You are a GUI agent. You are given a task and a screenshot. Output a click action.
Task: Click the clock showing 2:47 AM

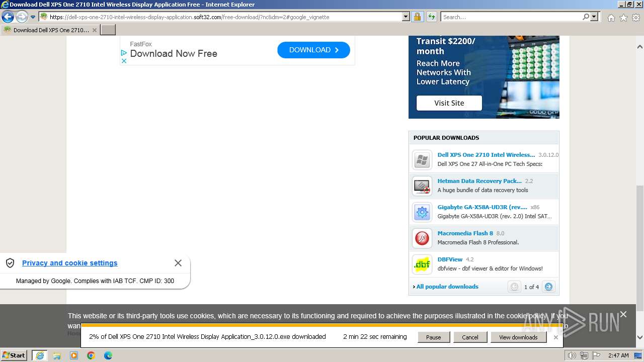[x=618, y=355]
